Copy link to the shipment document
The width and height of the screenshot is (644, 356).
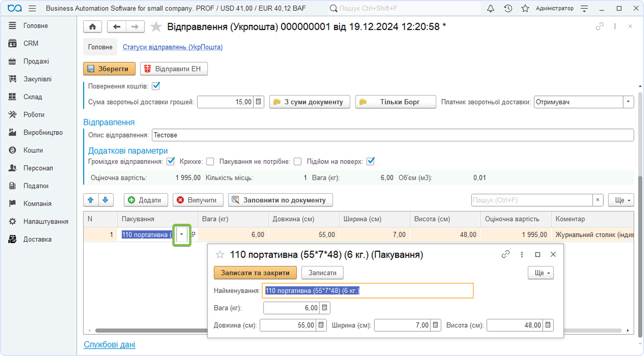(x=600, y=27)
